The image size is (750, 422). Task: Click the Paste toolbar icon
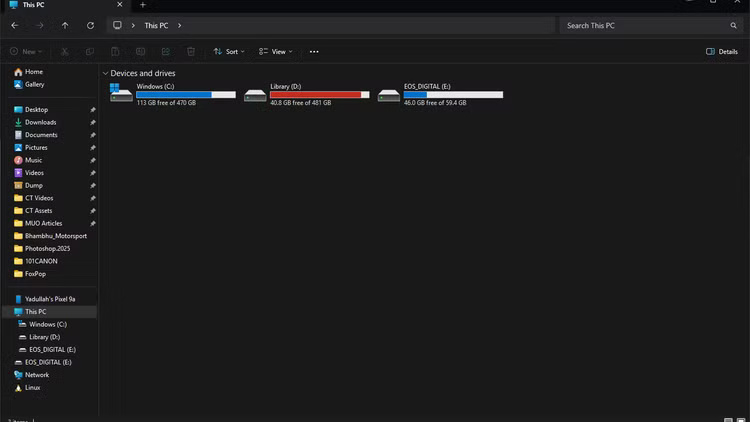point(115,52)
